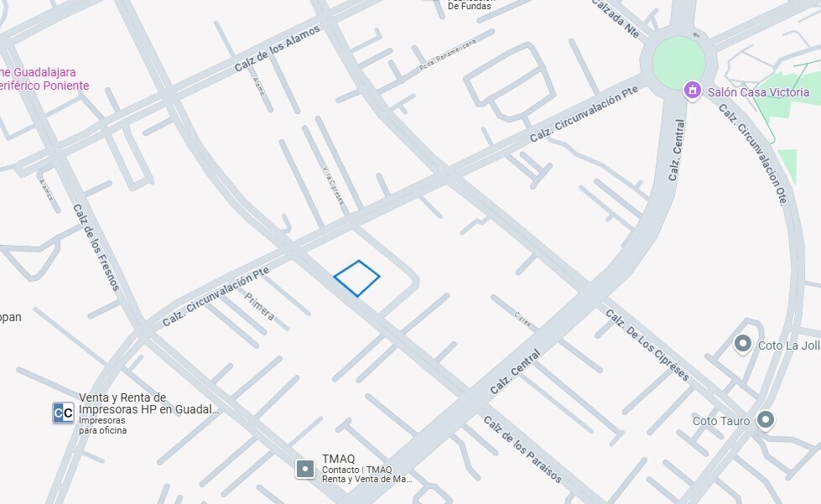Click the CC logo marker for HP printers
The height and width of the screenshot is (504, 821).
click(64, 413)
